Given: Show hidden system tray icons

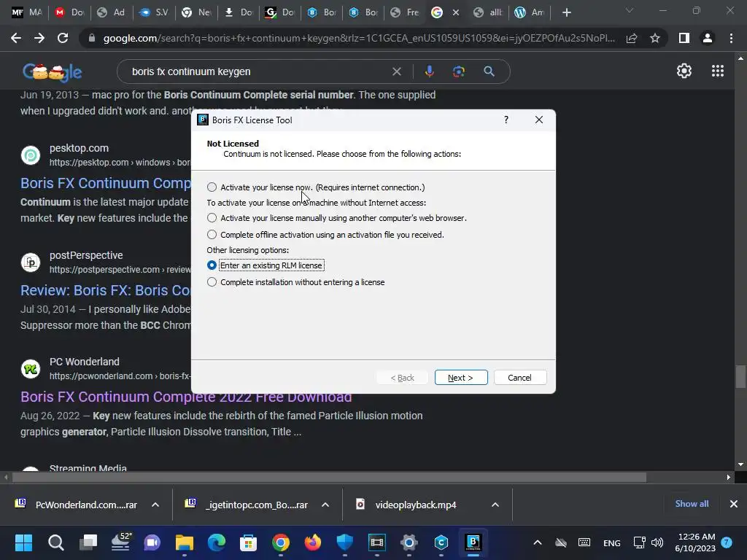Looking at the screenshot, I should click(538, 542).
